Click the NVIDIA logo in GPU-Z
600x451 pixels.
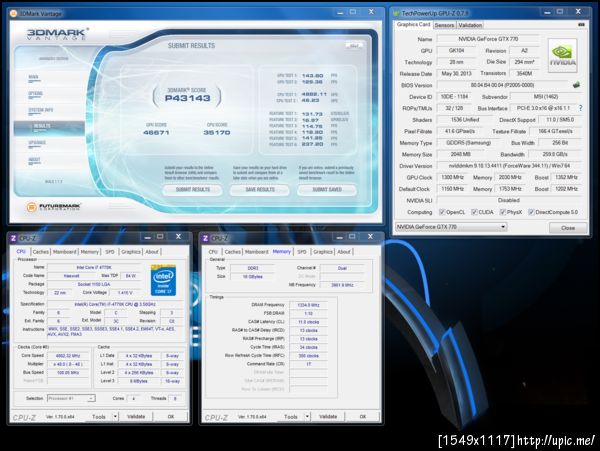pos(562,55)
